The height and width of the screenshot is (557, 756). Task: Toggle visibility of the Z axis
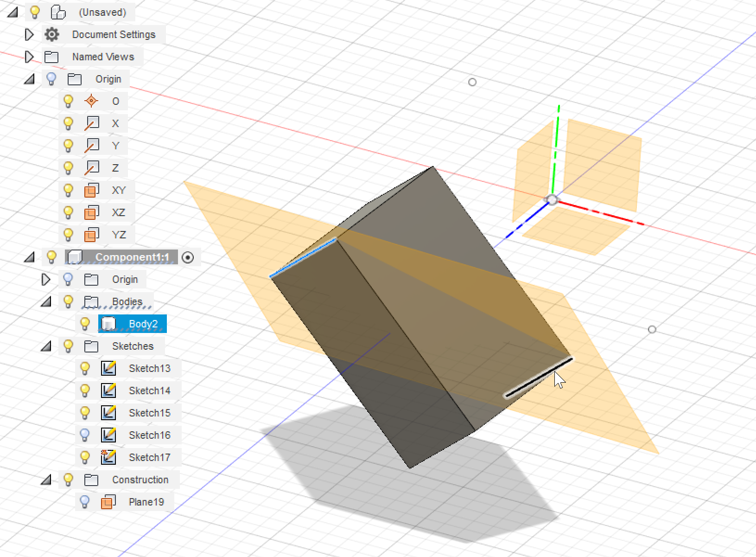pos(69,168)
